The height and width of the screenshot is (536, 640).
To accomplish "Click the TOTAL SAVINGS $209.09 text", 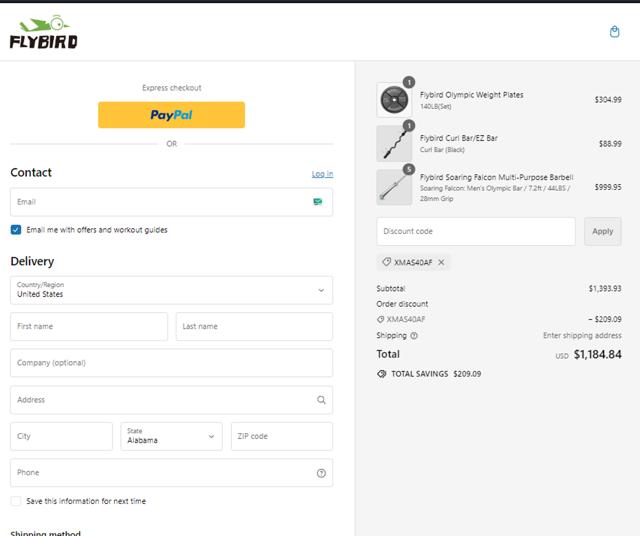I will 436,374.
